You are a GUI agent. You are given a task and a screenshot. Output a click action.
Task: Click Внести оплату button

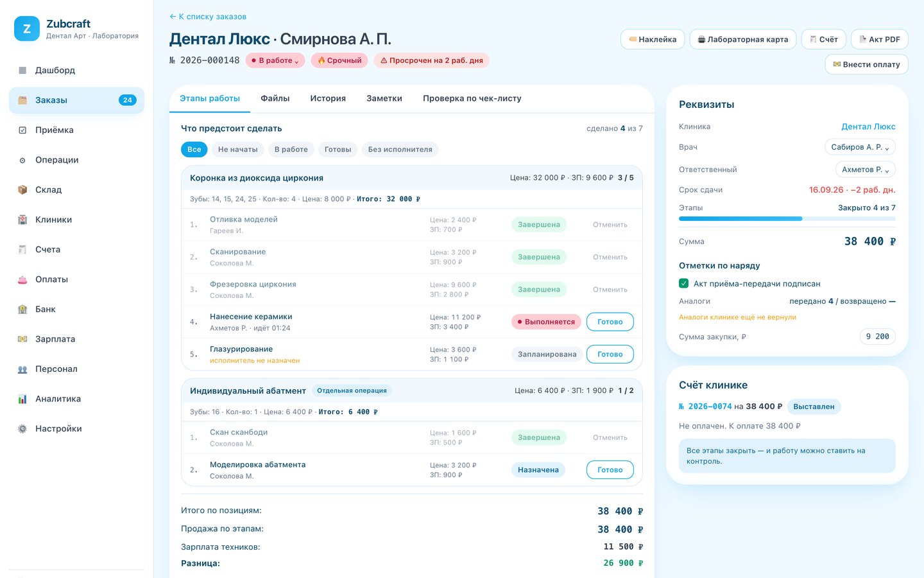(x=866, y=64)
